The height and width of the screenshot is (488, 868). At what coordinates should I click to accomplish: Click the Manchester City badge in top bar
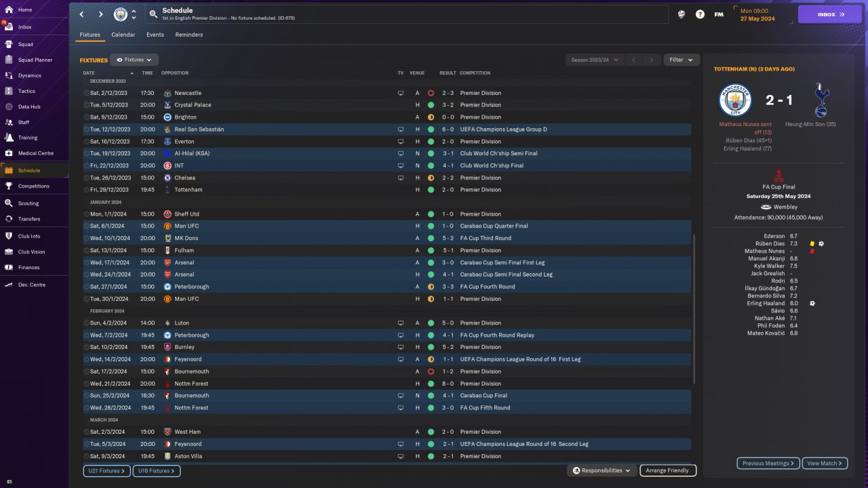[x=120, y=14]
